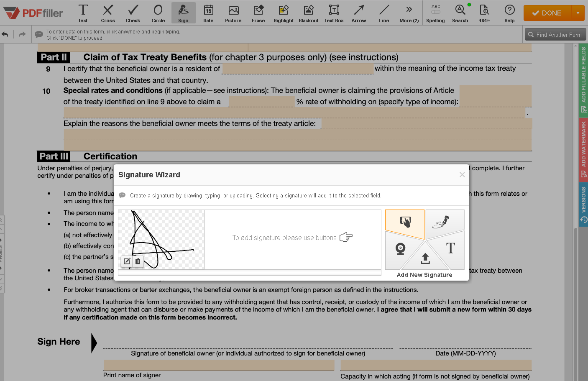Choose type signature option
The width and height of the screenshot is (588, 381).
(450, 248)
